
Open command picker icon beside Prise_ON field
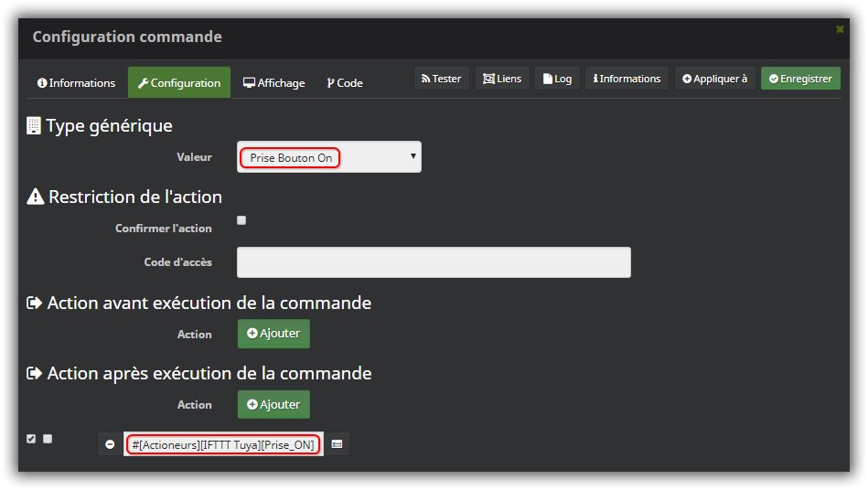coord(337,444)
